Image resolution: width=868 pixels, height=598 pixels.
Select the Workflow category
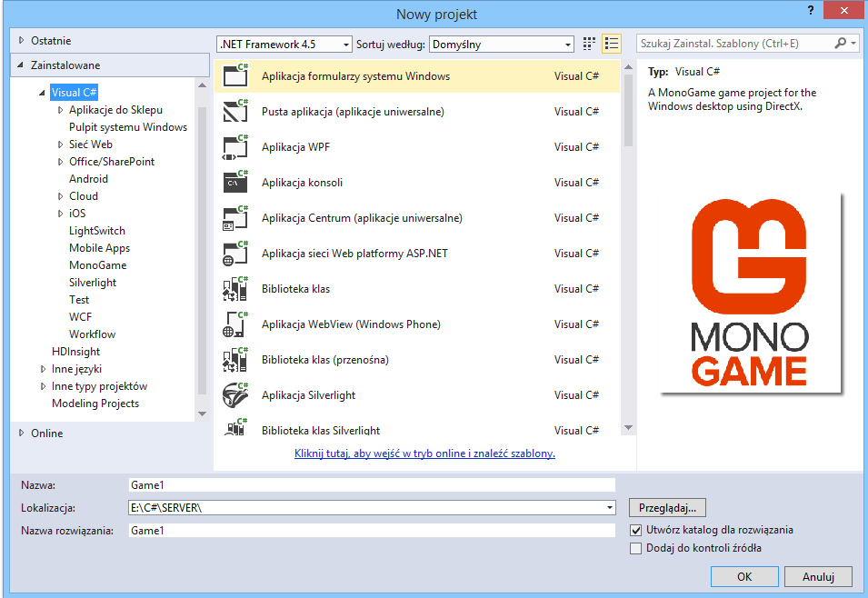click(x=92, y=334)
